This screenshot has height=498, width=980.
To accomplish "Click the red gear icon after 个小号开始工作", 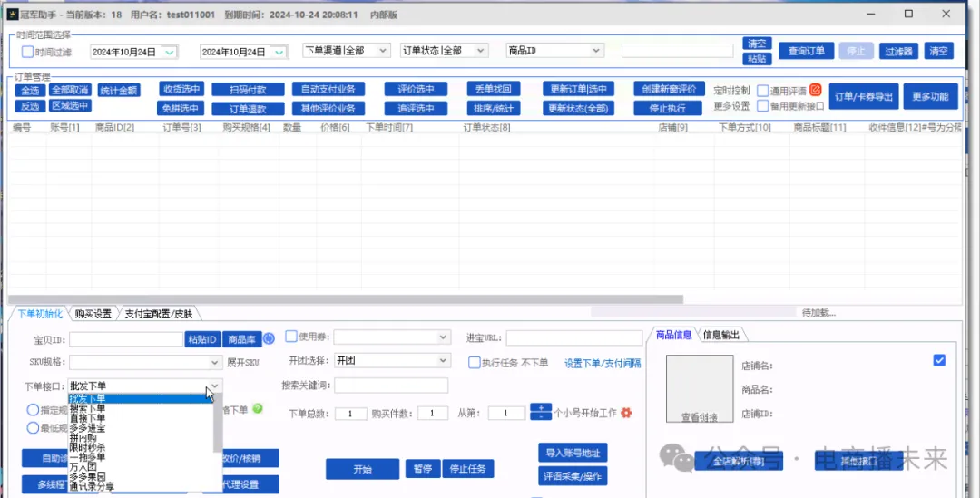I will (625, 413).
